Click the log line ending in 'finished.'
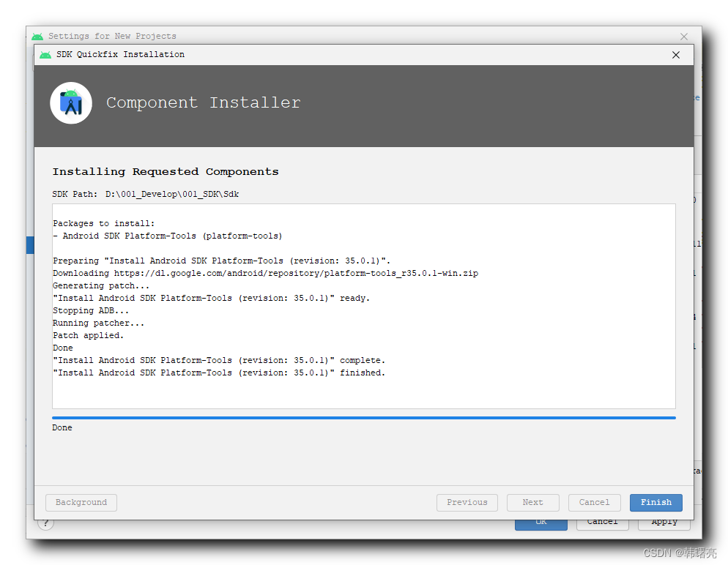The height and width of the screenshot is (565, 728). tap(219, 373)
